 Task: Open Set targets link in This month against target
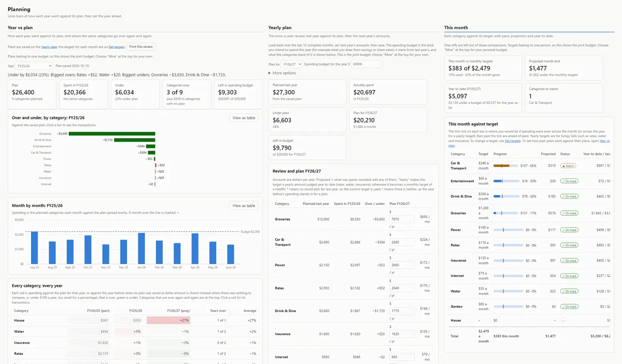click(x=513, y=141)
